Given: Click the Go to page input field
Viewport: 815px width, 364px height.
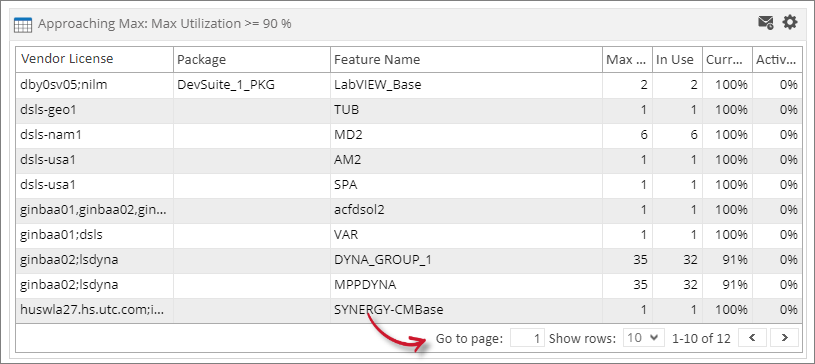Looking at the screenshot, I should pos(528,338).
